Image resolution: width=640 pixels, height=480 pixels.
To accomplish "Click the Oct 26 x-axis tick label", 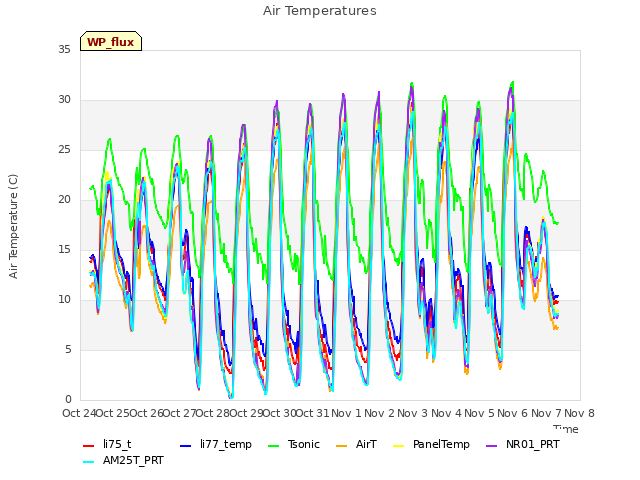I will pos(146,413).
